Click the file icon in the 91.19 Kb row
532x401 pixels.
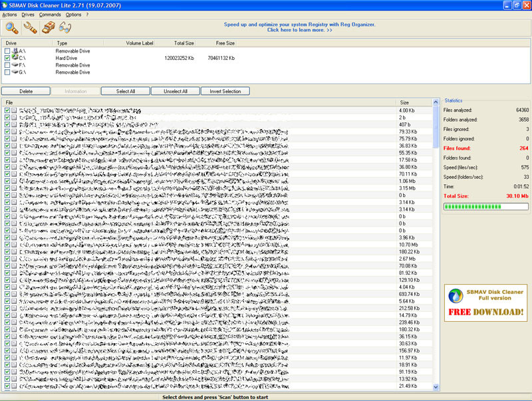click(14, 372)
